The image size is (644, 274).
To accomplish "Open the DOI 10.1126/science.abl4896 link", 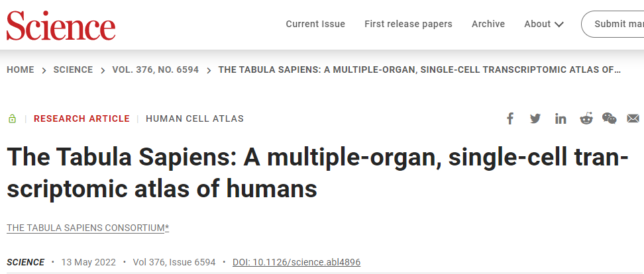I will coord(297,262).
